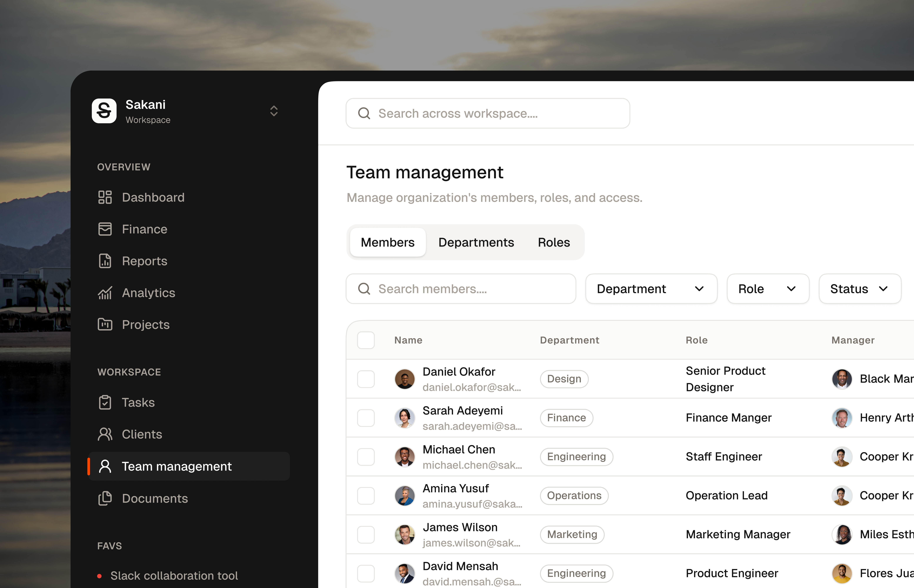This screenshot has height=588, width=914.
Task: Focus the Search across workspace field
Action: (x=488, y=113)
